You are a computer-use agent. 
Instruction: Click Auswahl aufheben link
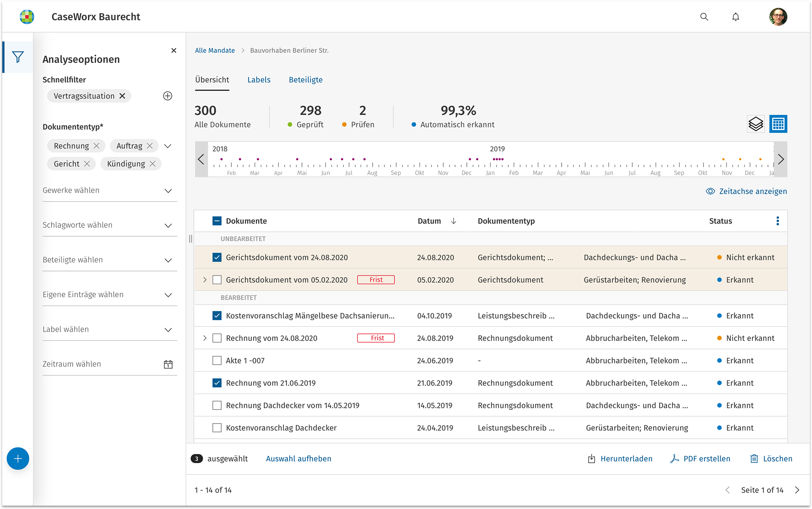[x=299, y=459]
